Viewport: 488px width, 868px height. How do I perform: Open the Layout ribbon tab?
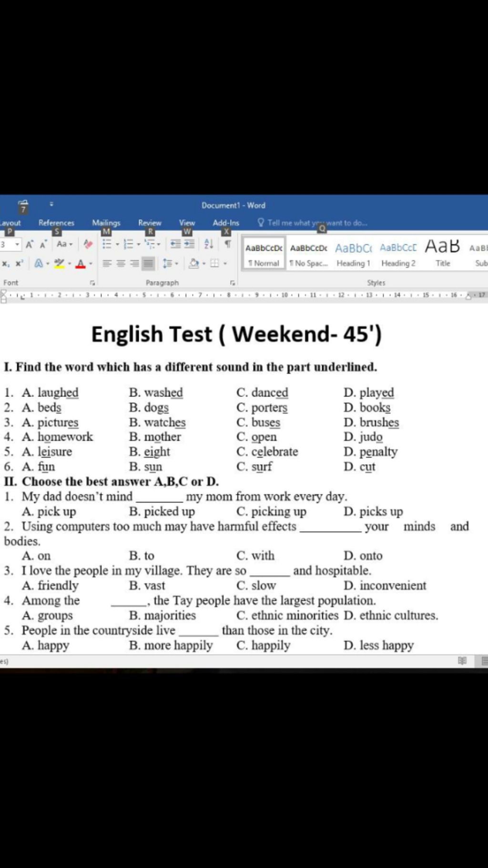(10, 223)
